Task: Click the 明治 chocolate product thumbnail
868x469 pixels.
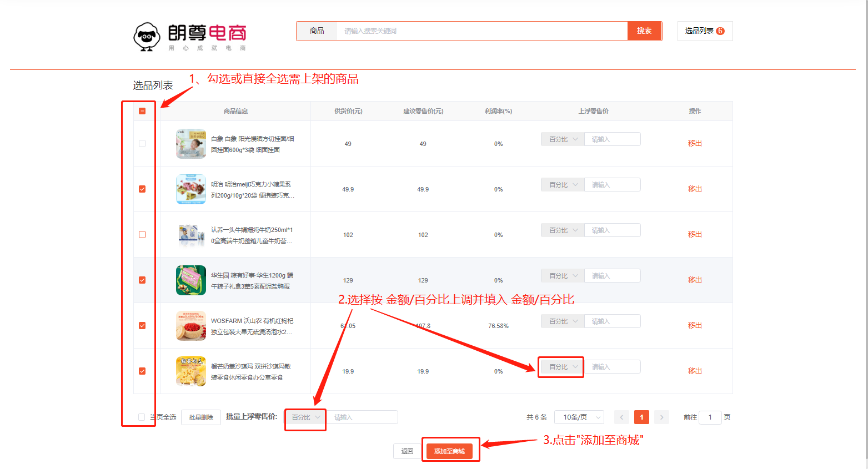Action: tap(190, 189)
